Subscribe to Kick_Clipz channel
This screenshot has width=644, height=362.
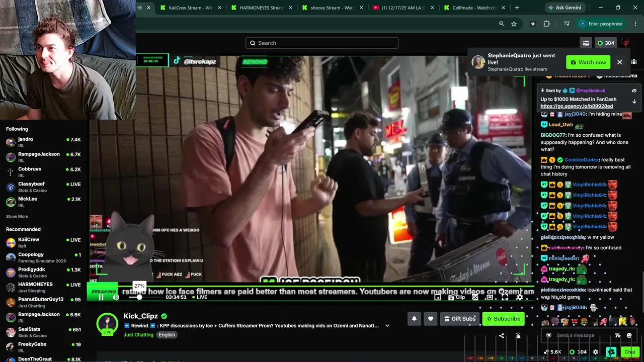click(503, 319)
